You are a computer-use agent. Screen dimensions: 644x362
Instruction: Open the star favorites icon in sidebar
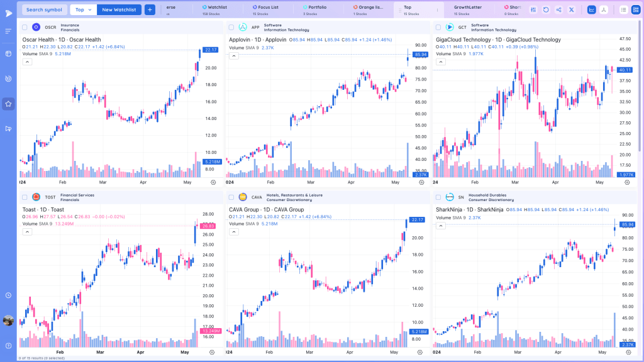(x=8, y=104)
